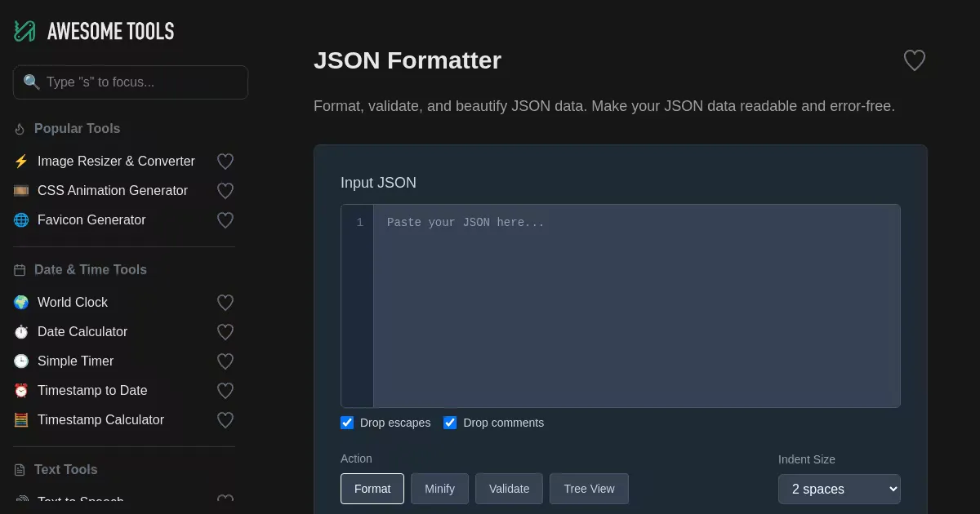Click heart icon next to Timestamp Calculator
The width and height of the screenshot is (980, 514).
click(225, 420)
